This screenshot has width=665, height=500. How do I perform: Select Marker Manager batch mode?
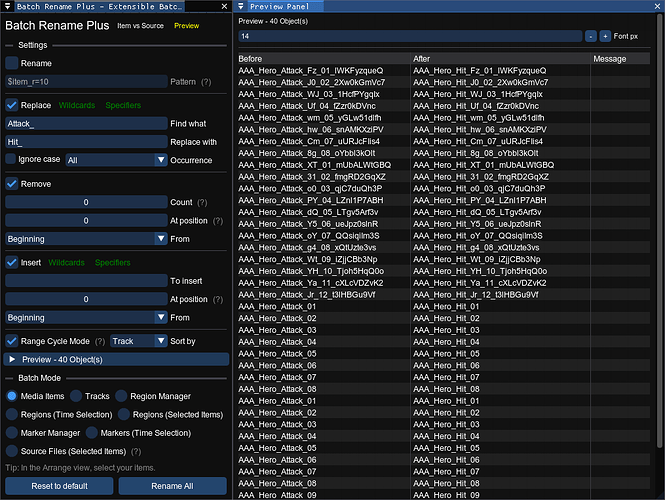[x=12, y=433]
